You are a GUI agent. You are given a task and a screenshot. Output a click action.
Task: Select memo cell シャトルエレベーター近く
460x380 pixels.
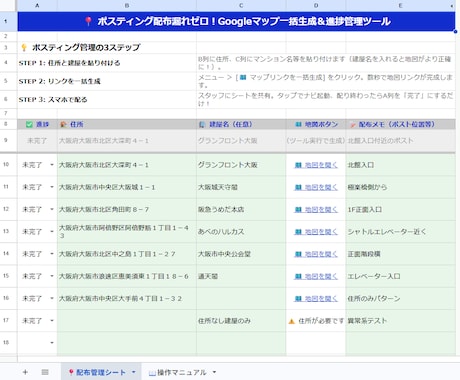coord(400,232)
